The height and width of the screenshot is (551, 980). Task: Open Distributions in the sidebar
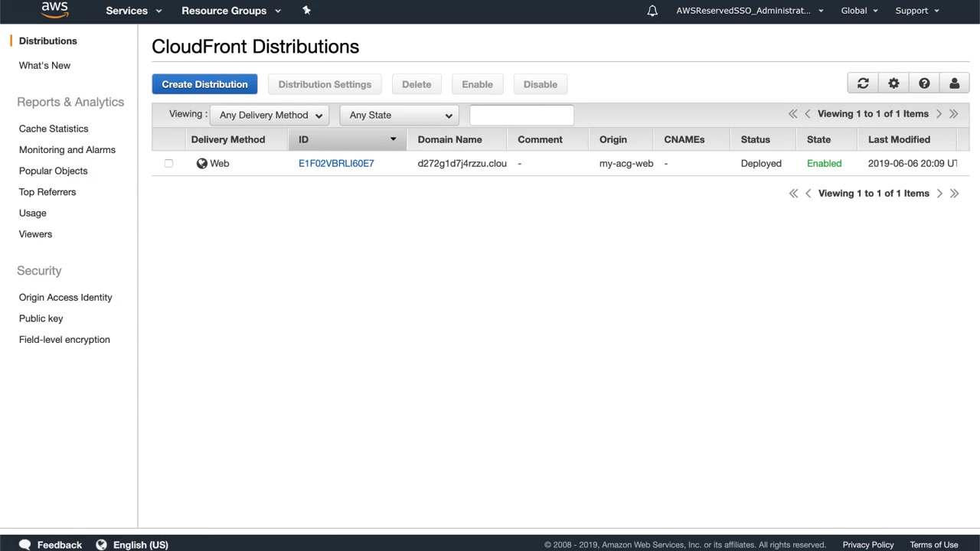pos(48,41)
